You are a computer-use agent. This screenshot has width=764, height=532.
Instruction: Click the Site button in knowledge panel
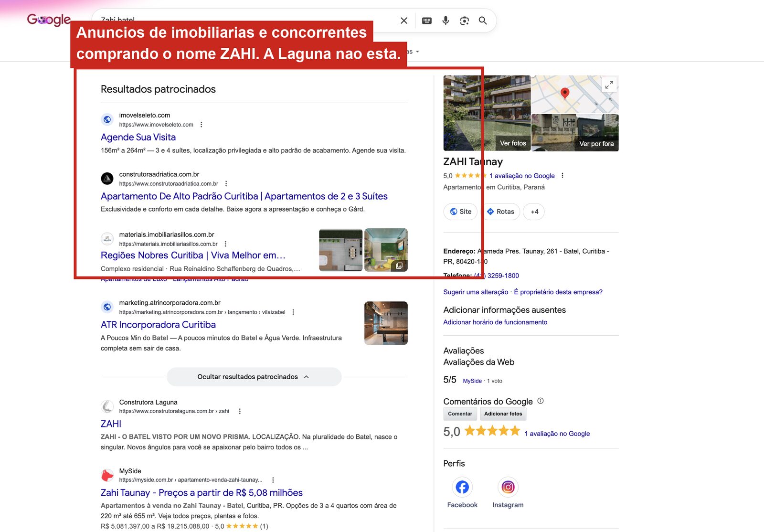pyautogui.click(x=460, y=212)
